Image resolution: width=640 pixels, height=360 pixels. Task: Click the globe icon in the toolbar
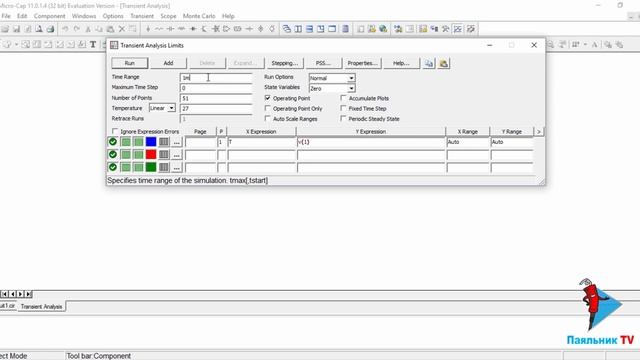(x=383, y=29)
